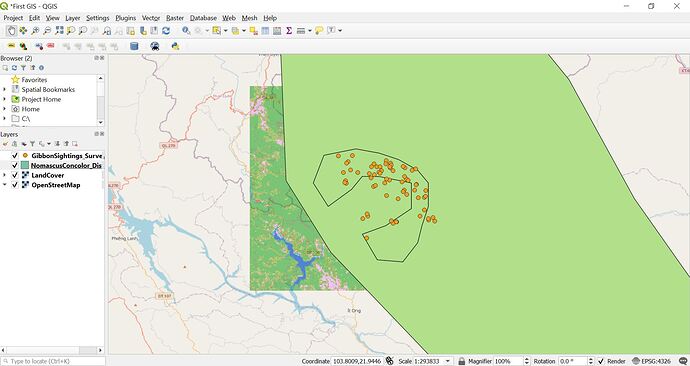
Task: Open the Scale dropdown in status bar
Action: (448, 361)
